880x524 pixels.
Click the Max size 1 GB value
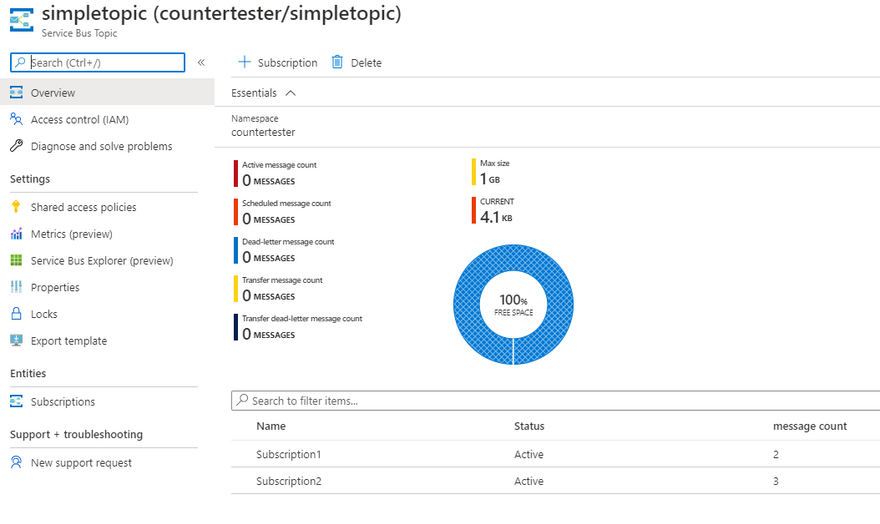[490, 179]
